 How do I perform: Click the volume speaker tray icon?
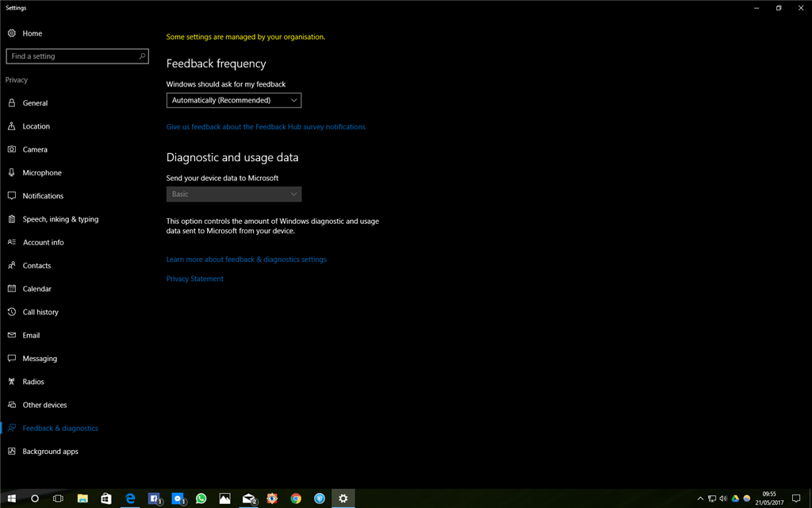[x=723, y=498]
